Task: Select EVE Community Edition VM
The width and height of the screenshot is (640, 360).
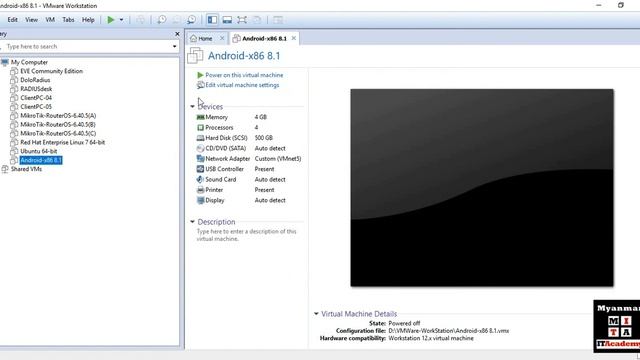Action: (x=51, y=71)
